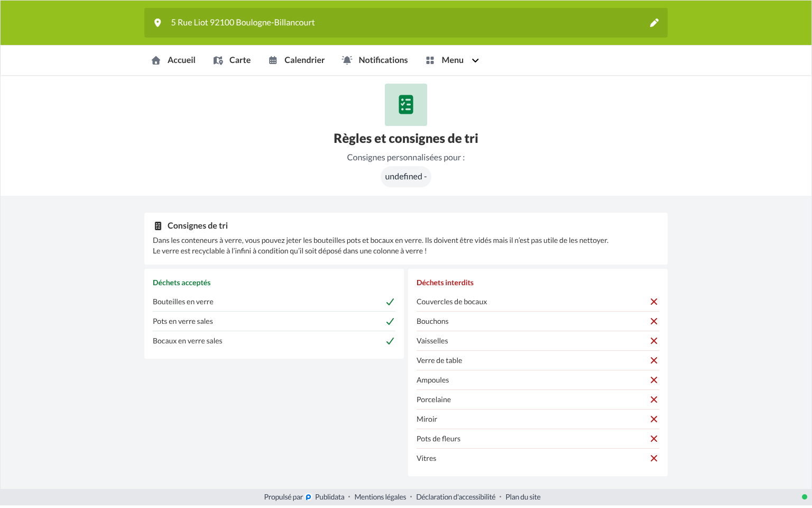
Task: Click checkmark for Bocaux en verre sales
Action: pyautogui.click(x=390, y=341)
